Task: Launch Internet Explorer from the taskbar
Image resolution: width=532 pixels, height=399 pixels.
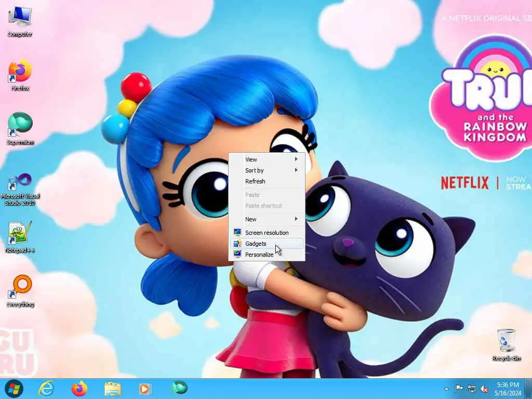Action: click(46, 389)
